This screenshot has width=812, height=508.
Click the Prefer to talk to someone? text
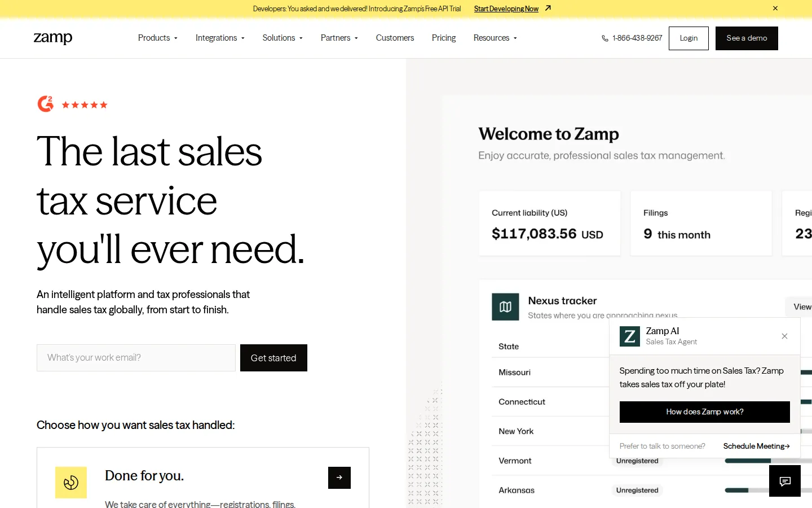pos(662,446)
